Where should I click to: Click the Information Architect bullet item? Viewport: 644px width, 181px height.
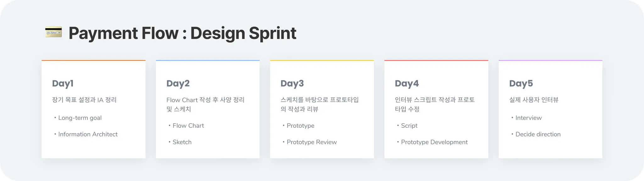(x=88, y=134)
